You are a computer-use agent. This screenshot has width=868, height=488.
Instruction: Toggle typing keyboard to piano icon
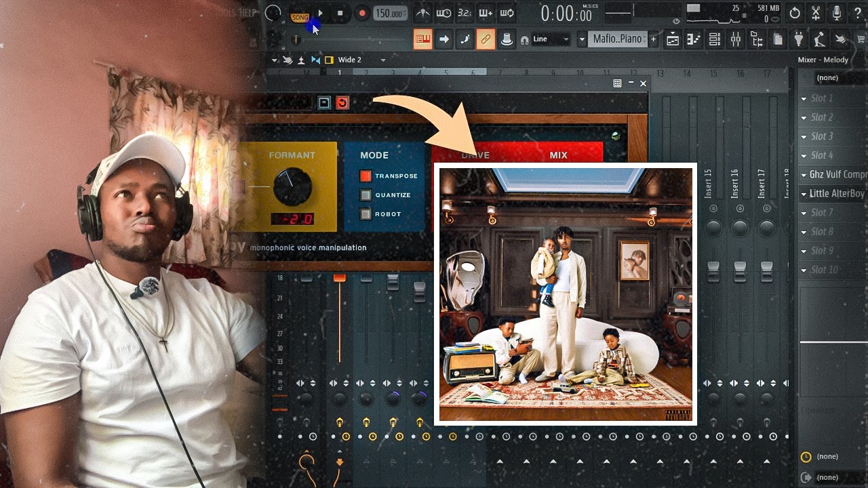tap(422, 39)
